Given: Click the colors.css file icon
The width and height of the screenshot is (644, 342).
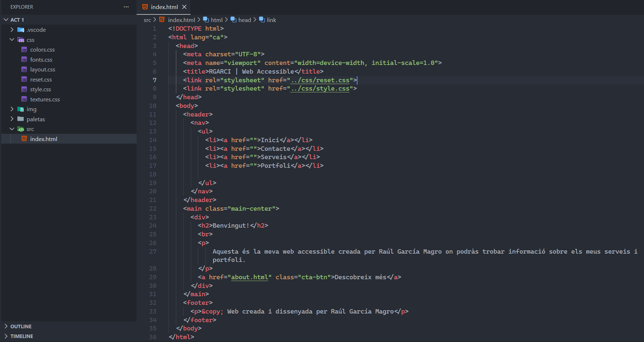Looking at the screenshot, I should [24, 49].
